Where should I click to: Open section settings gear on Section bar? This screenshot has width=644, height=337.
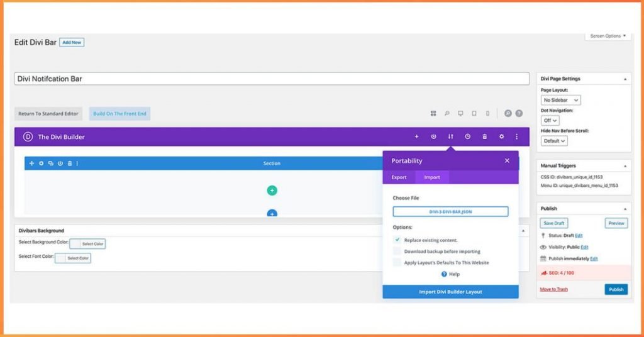[41, 163]
